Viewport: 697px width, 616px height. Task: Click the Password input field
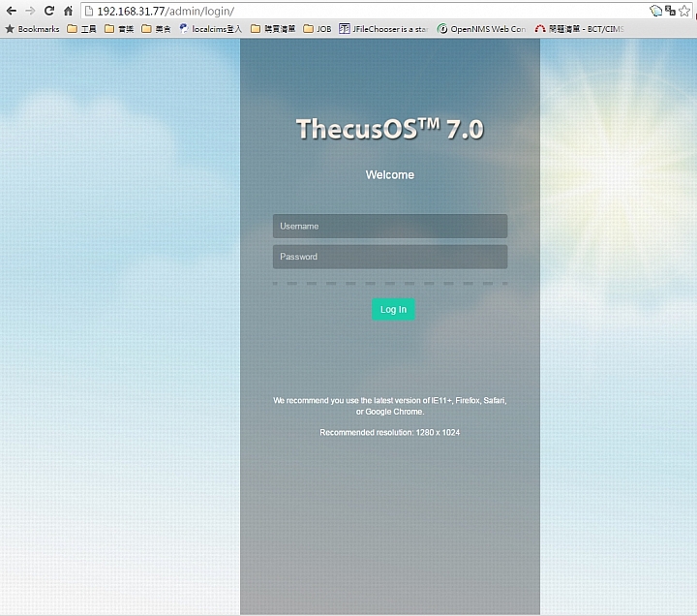coord(390,257)
